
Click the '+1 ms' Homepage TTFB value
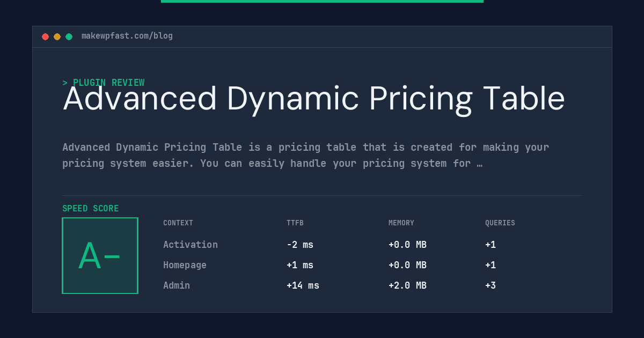tap(300, 265)
